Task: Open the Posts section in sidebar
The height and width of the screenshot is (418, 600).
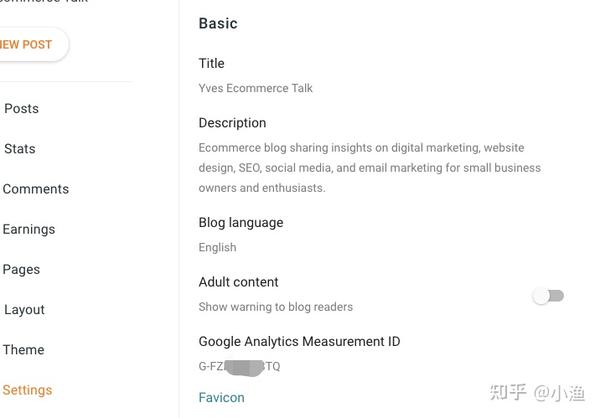Action: (x=22, y=109)
